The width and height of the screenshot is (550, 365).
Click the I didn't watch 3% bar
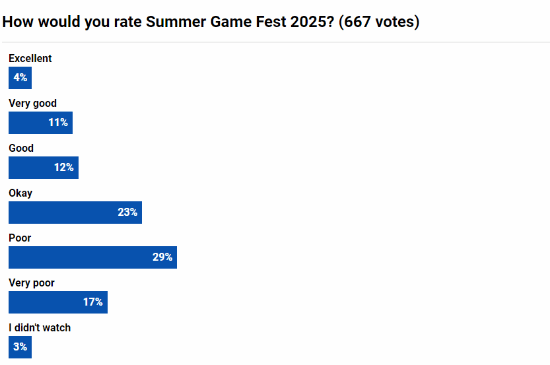[20, 347]
